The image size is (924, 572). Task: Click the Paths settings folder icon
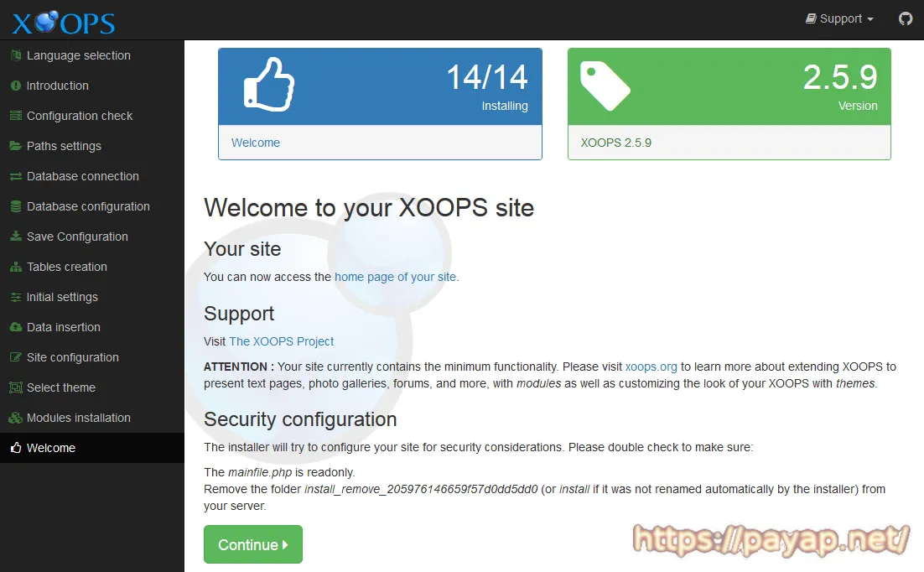(x=16, y=146)
